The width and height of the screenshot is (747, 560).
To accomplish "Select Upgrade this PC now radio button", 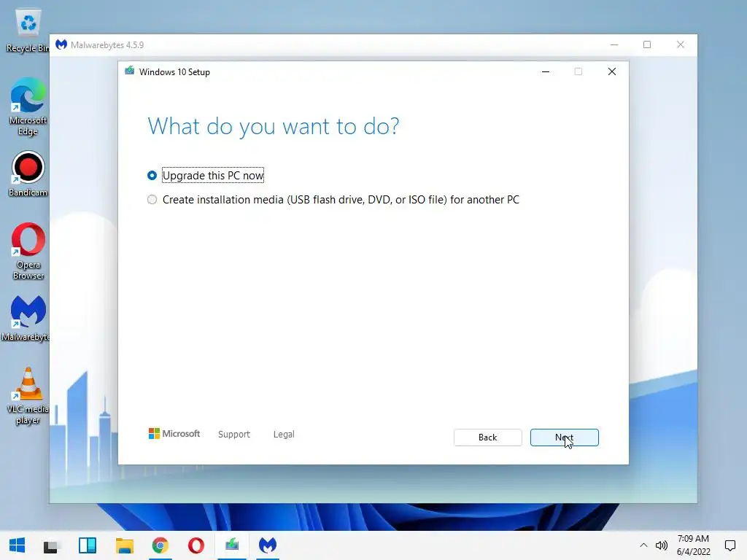I will (152, 176).
